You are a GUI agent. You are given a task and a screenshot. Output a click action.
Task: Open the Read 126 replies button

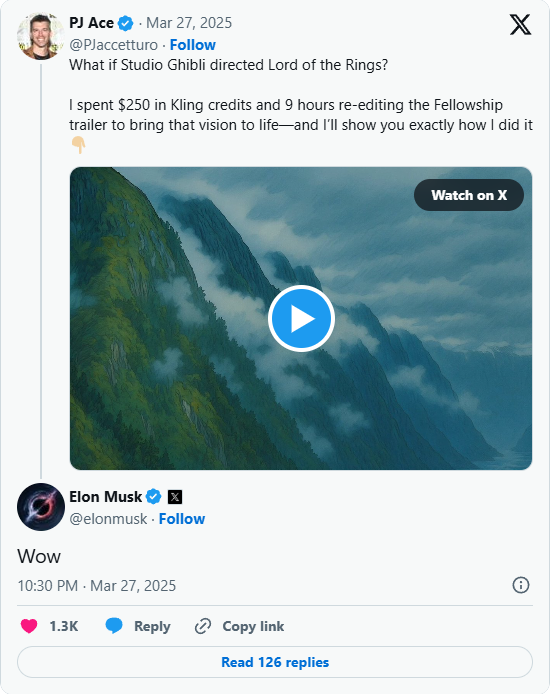275,662
